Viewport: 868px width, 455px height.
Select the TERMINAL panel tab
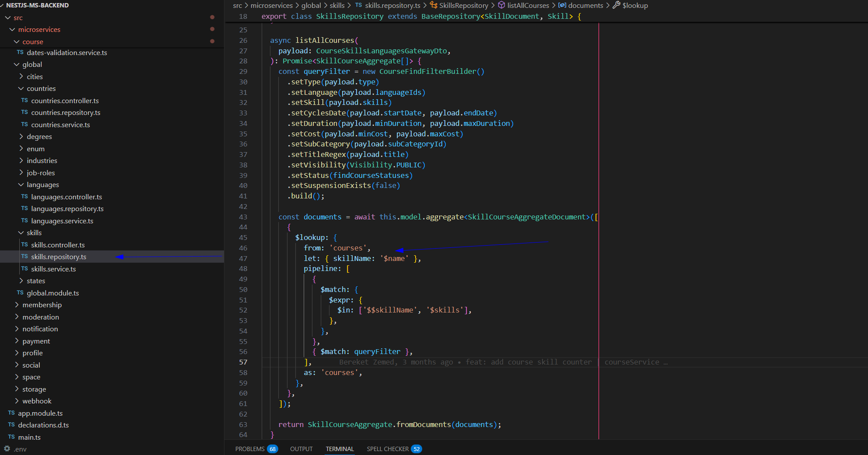click(339, 449)
